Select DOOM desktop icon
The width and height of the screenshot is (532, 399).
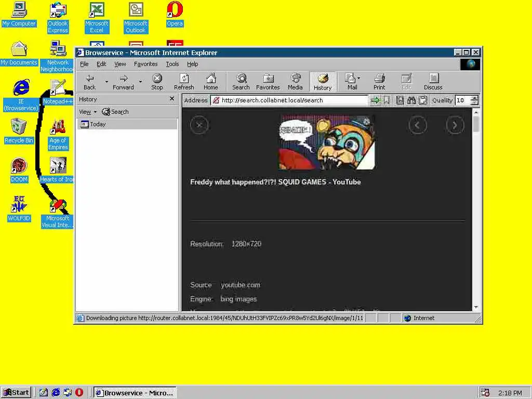(x=19, y=170)
